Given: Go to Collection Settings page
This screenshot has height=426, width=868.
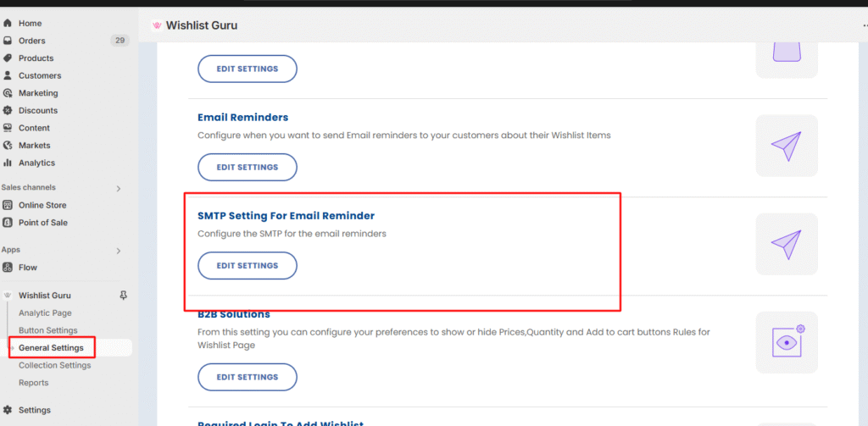Looking at the screenshot, I should (x=55, y=365).
